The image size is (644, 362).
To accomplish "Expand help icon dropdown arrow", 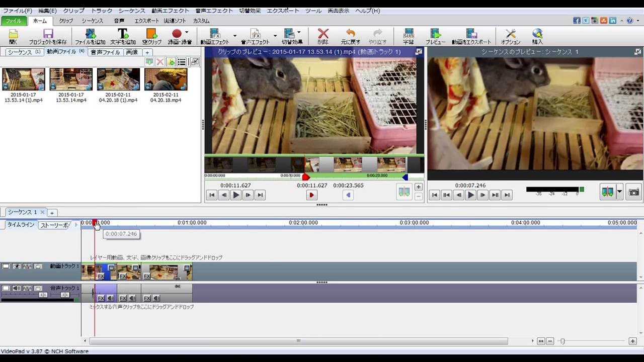I will tap(637, 21).
